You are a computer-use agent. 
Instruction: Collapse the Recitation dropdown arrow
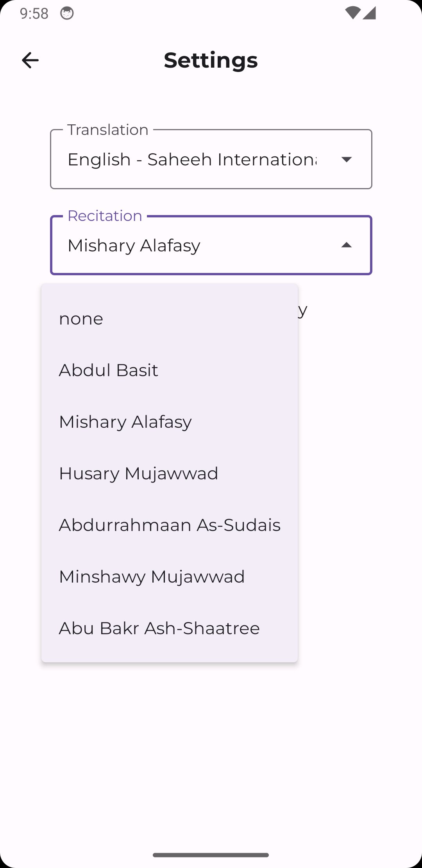click(347, 245)
